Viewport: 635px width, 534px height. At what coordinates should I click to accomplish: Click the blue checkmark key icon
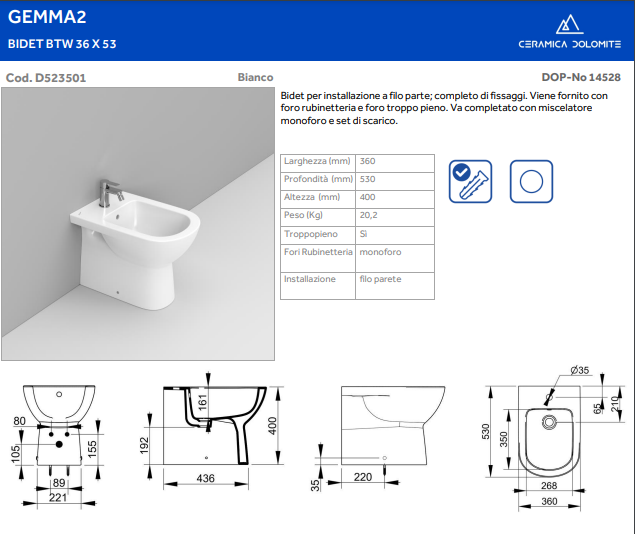click(470, 181)
